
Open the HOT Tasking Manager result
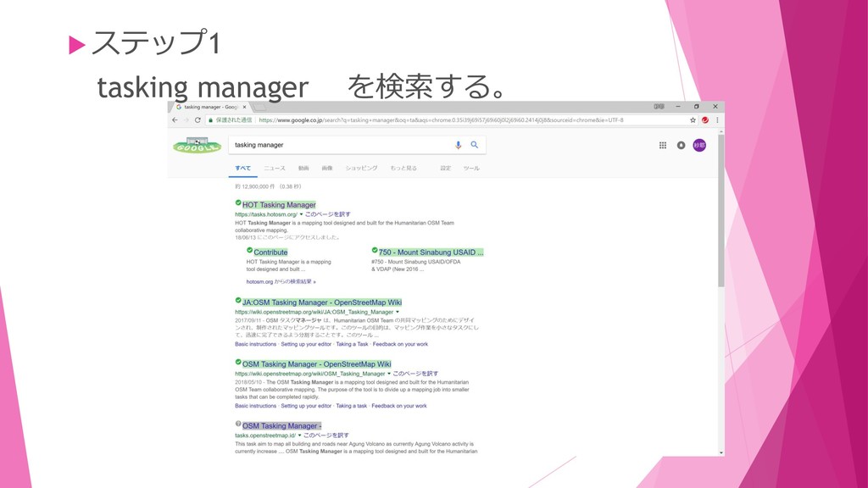coord(279,205)
